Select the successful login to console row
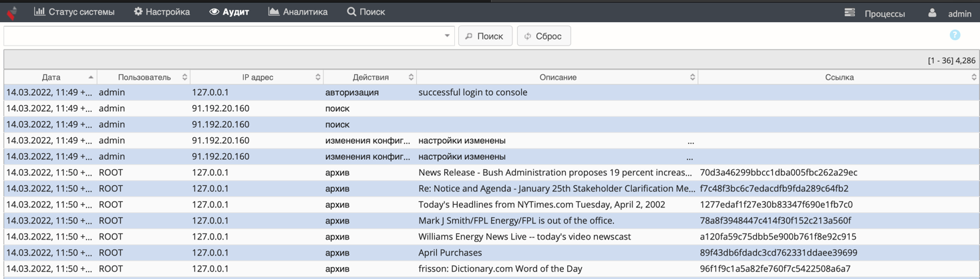The height and width of the screenshot is (279, 980). [x=492, y=92]
